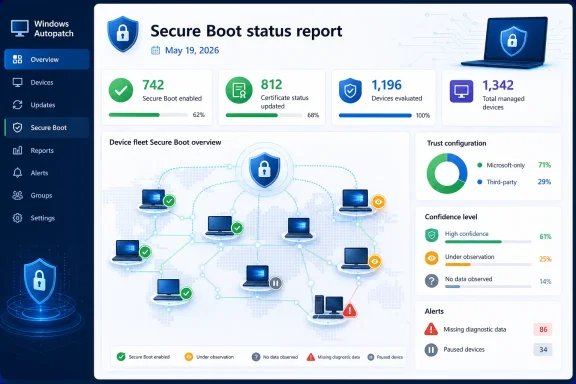This screenshot has height=384, width=576.
Task: Click the gray pause badge on the paused laptop
Action: point(276,283)
